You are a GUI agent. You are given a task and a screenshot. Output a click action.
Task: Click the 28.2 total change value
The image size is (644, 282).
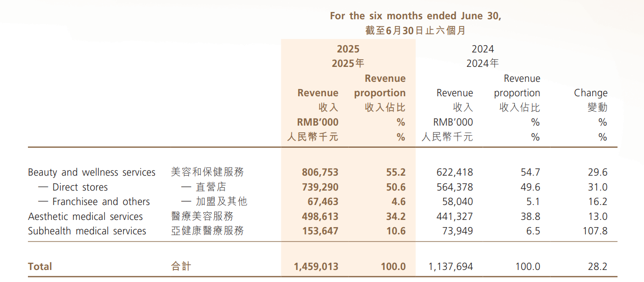coord(598,267)
